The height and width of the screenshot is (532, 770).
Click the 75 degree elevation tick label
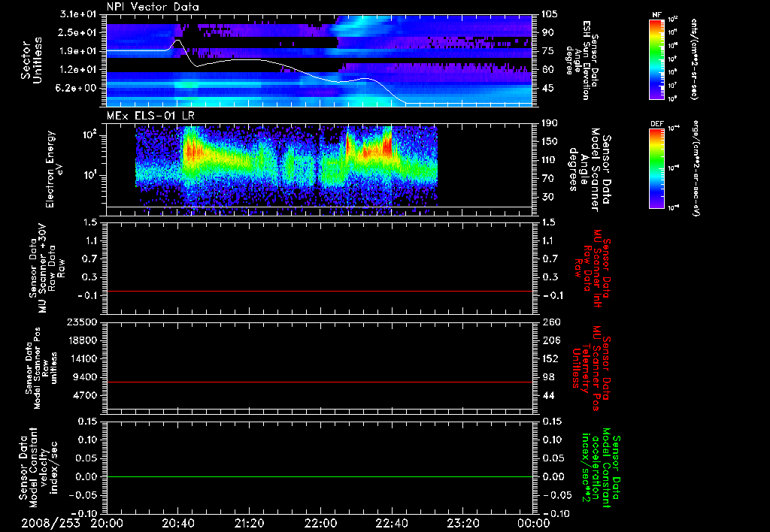point(547,51)
